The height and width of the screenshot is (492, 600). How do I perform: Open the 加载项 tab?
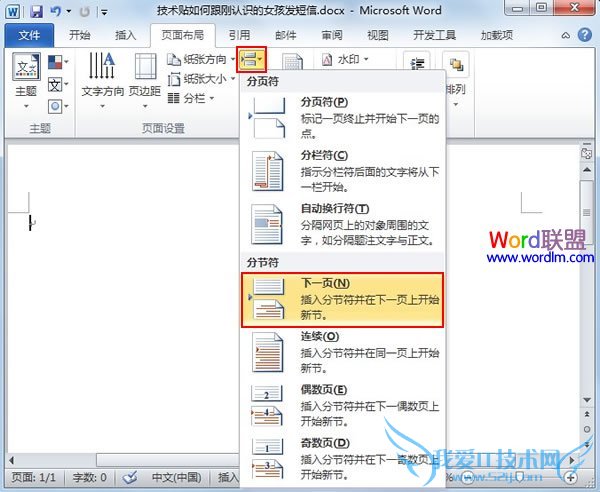click(497, 35)
